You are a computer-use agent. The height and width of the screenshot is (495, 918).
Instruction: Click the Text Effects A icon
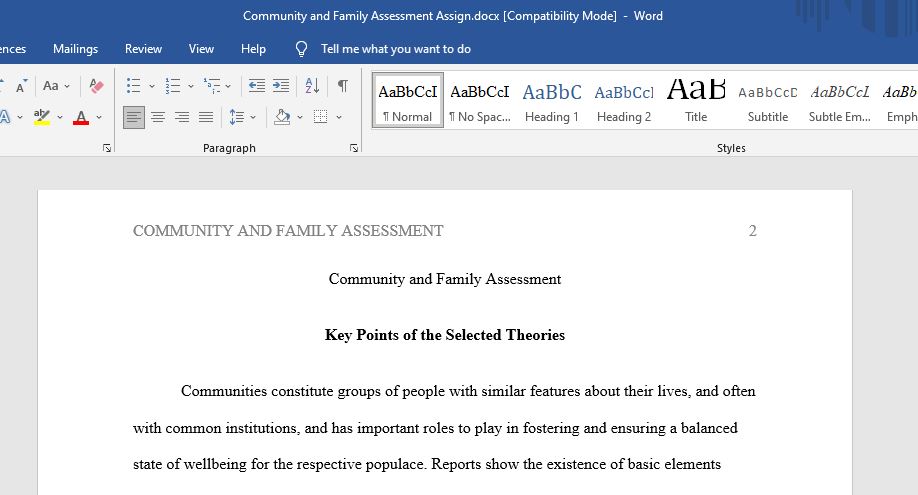5,117
